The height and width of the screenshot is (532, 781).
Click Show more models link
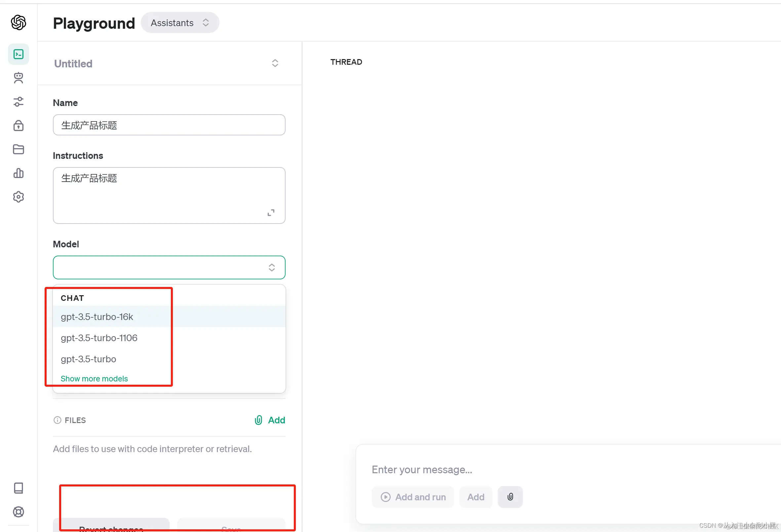click(x=94, y=378)
